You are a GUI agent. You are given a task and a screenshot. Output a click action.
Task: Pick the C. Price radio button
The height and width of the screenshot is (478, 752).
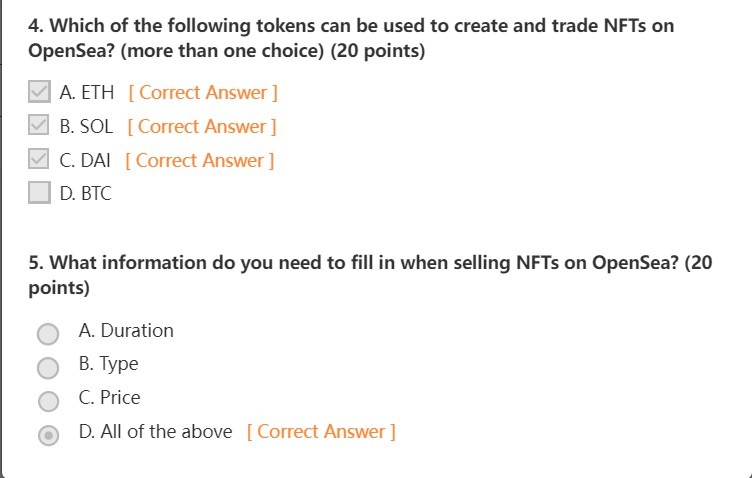tap(48, 401)
